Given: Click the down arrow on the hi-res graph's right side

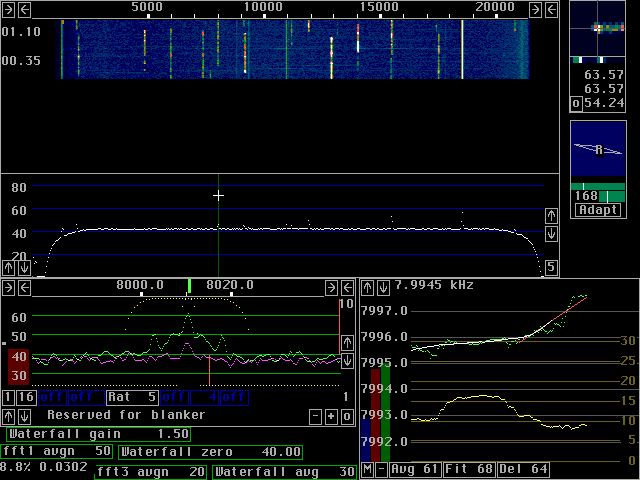Looking at the screenshot, I should (x=347, y=361).
